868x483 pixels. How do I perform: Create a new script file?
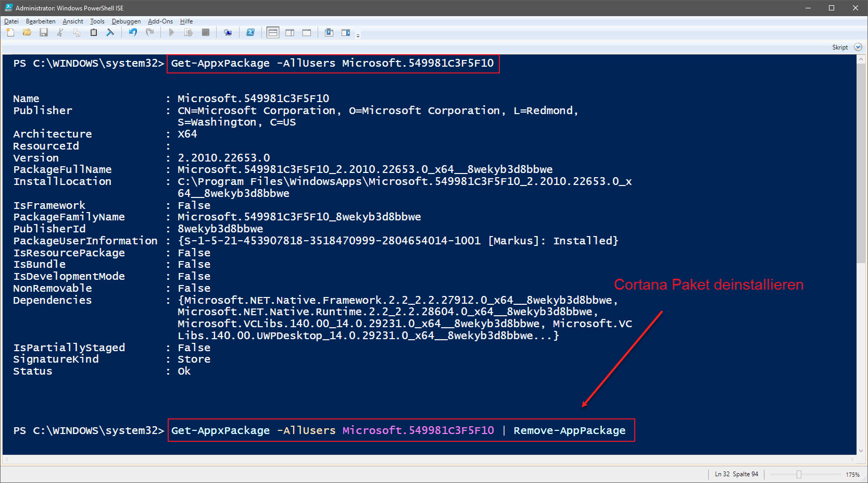click(x=10, y=32)
